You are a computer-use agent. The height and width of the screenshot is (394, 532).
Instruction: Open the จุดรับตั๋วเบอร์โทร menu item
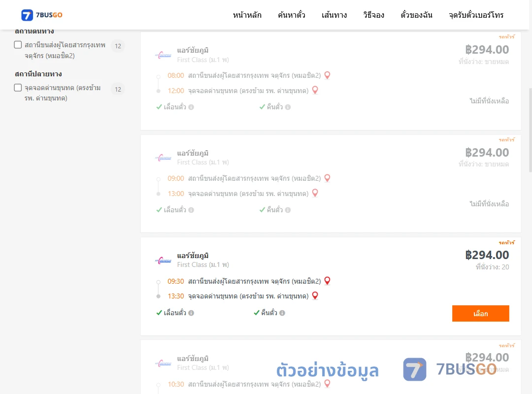point(476,15)
